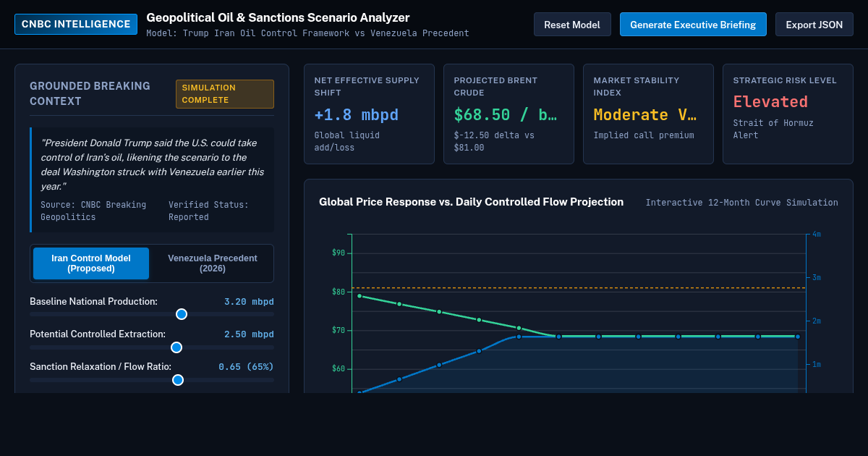Click 'Interactive 12-Month Curve Simulation' label
Screen dimensions: 868x456
[x=742, y=203]
